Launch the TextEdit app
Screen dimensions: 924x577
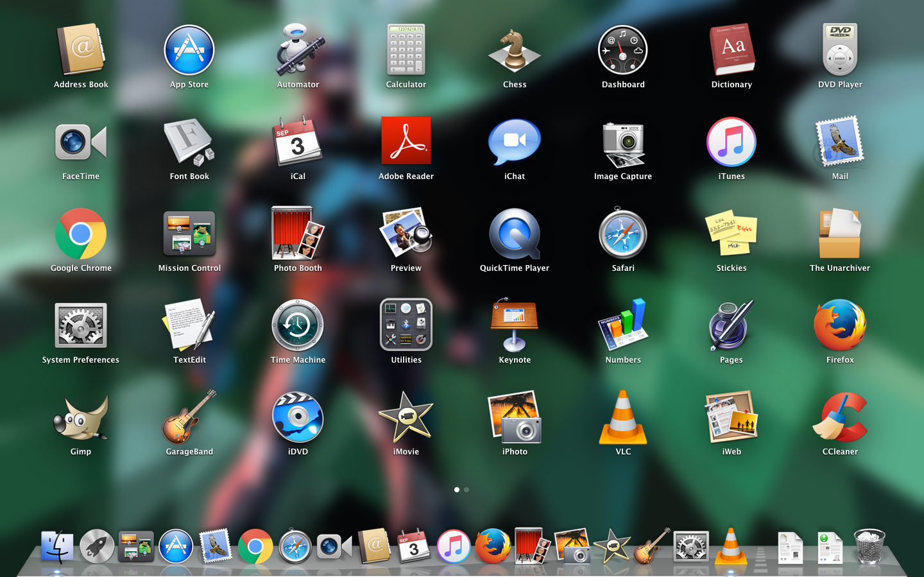click(189, 324)
